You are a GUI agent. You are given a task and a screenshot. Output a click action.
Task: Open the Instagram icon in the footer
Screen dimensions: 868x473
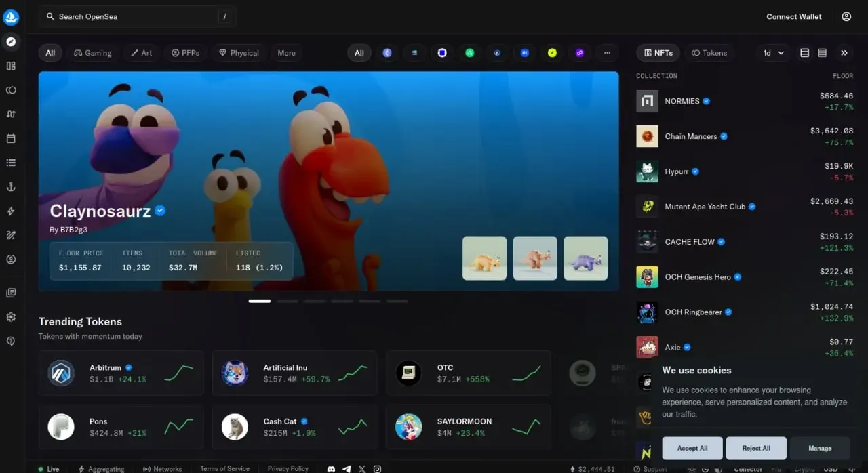378,469
